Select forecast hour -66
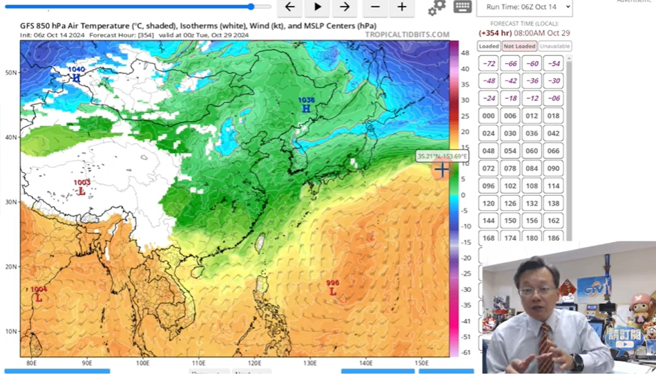656x374 pixels. pyautogui.click(x=510, y=64)
